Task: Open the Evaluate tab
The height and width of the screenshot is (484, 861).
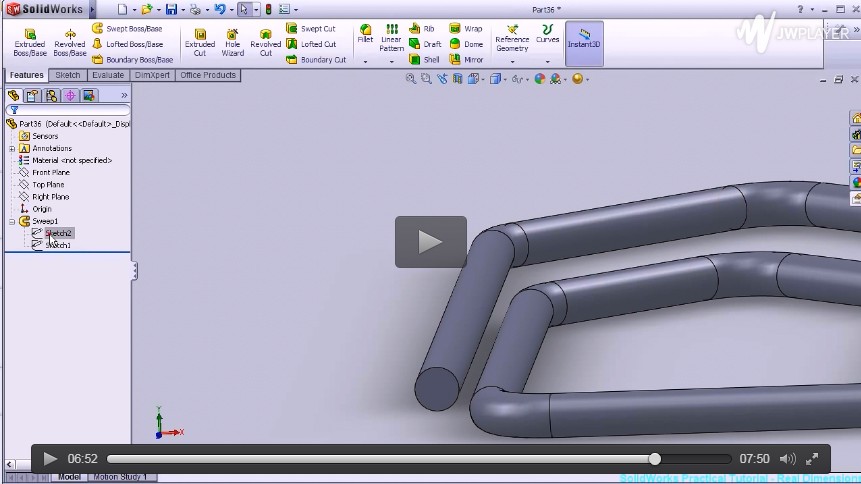Action: click(108, 75)
